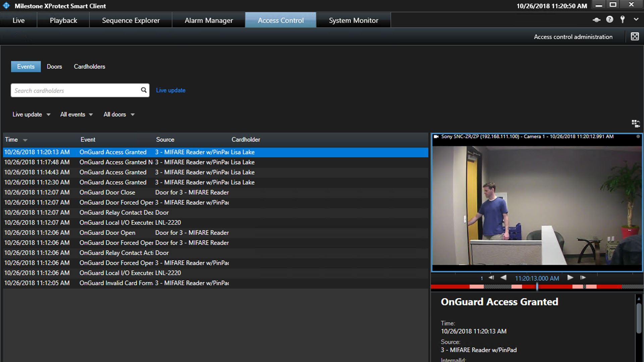Sort by the Time column header
644x362 pixels.
click(x=16, y=139)
